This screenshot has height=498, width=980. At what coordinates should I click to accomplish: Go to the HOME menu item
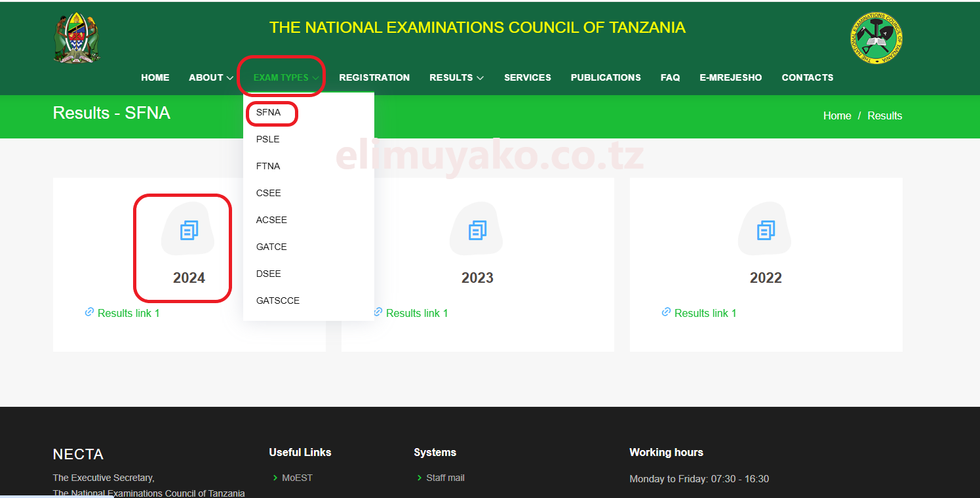tap(155, 77)
